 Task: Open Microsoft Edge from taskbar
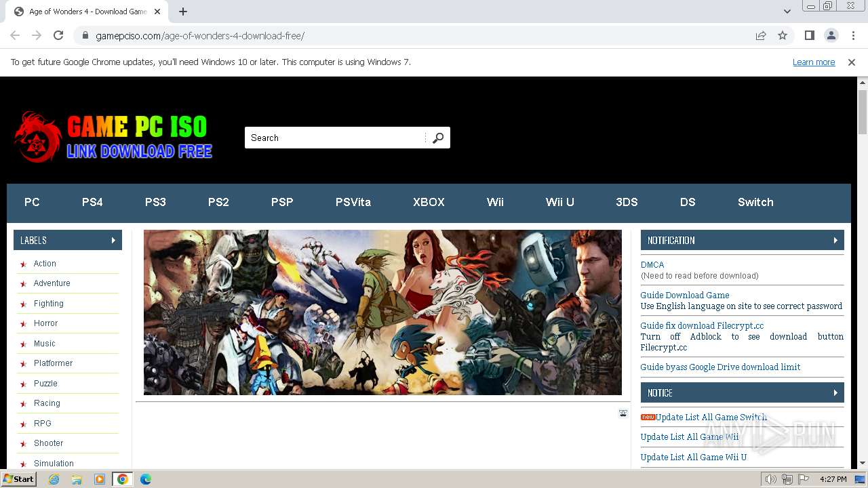pos(145,479)
